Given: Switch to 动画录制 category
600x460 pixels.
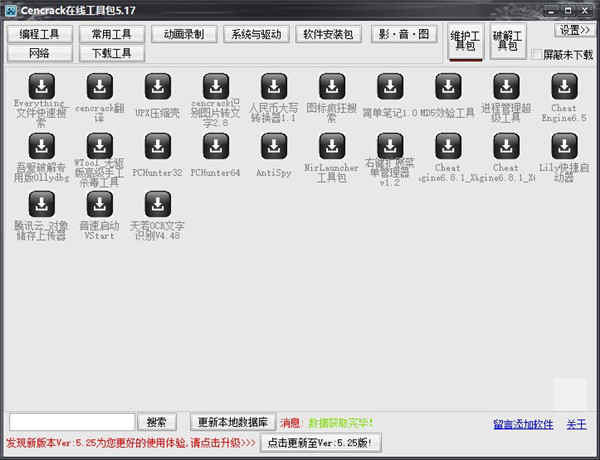Looking at the screenshot, I should pos(184,34).
